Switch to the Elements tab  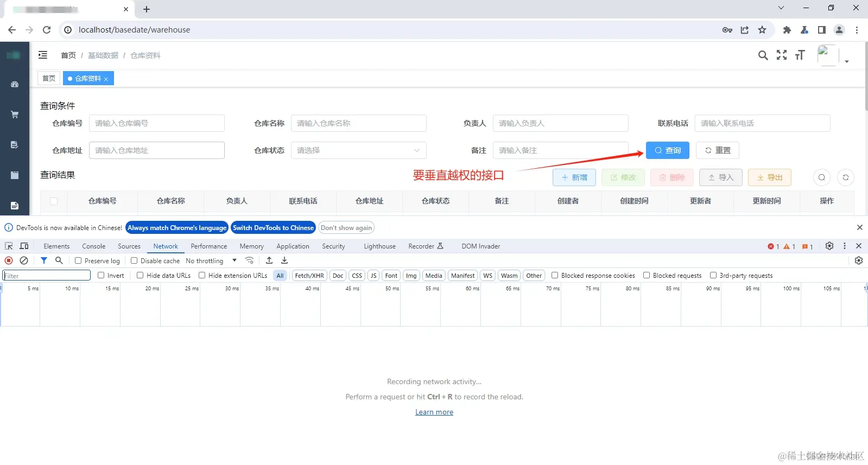click(56, 246)
